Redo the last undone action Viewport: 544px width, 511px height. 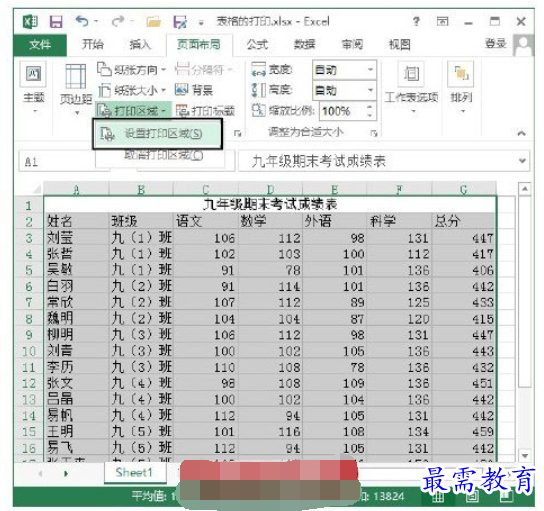tap(118, 22)
